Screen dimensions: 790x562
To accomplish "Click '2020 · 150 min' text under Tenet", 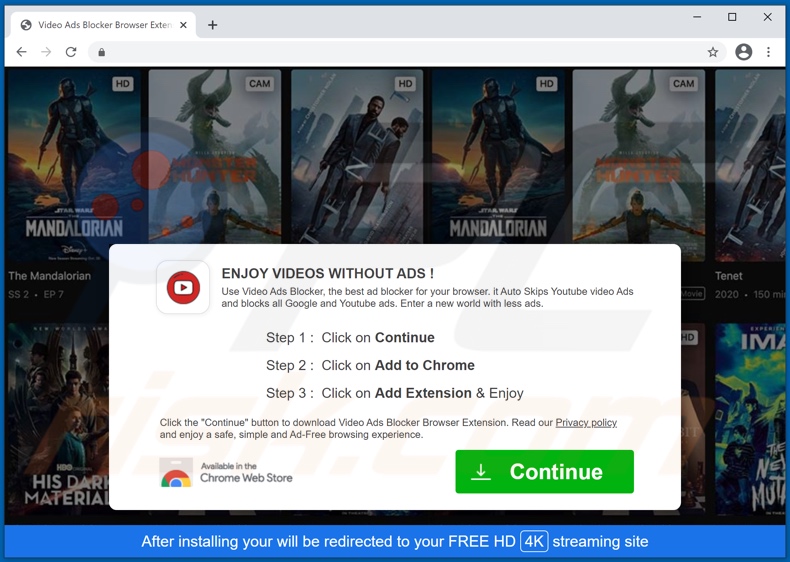I will coord(750,294).
